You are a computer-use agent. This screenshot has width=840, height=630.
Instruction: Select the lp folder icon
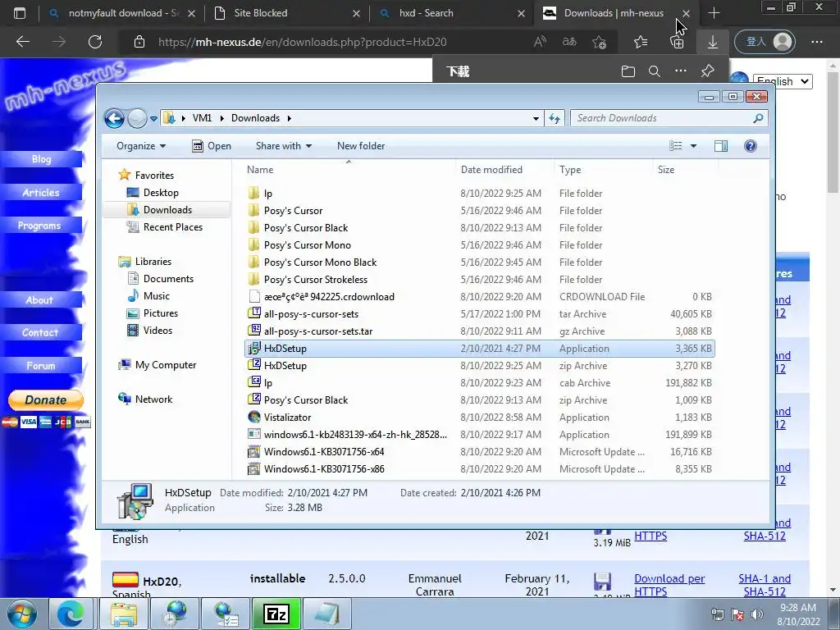(x=254, y=194)
